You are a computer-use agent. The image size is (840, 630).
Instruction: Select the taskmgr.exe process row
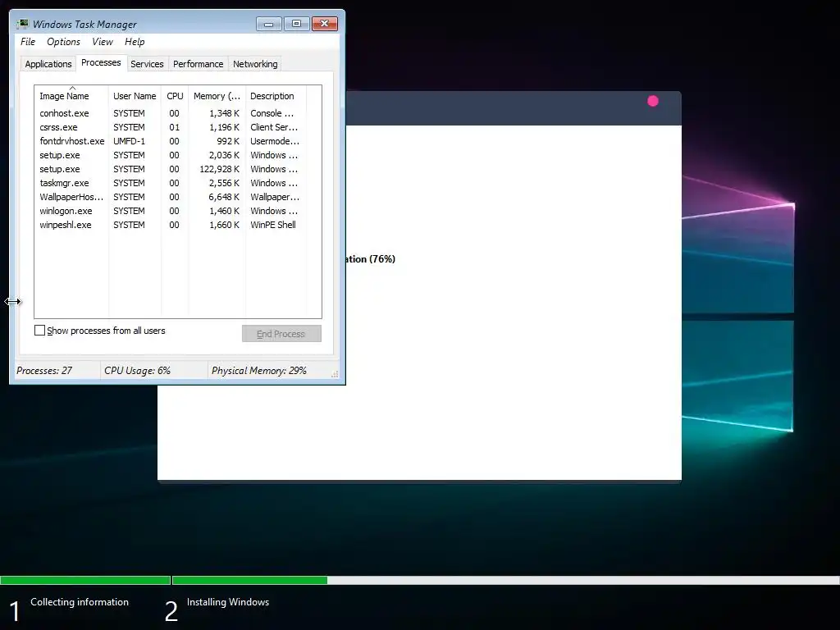[x=171, y=183]
